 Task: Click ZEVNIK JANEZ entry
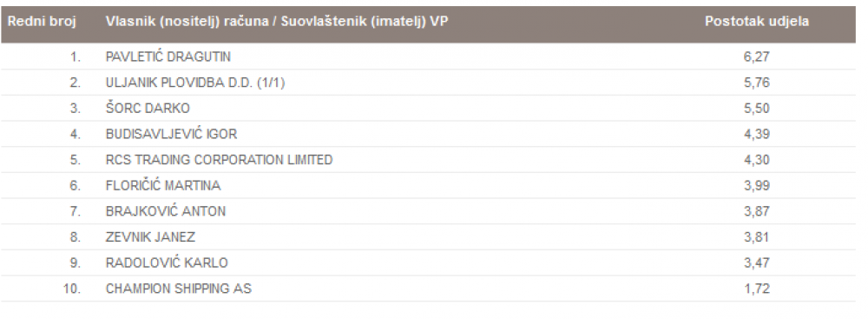[150, 237]
